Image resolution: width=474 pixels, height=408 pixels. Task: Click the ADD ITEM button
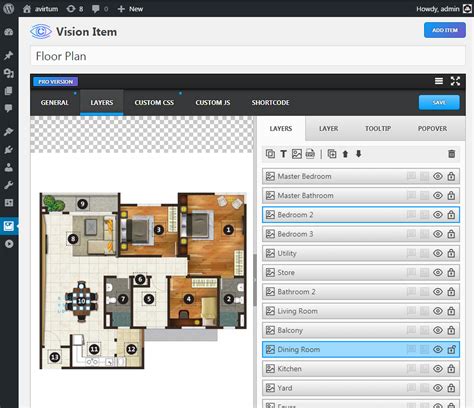point(445,30)
